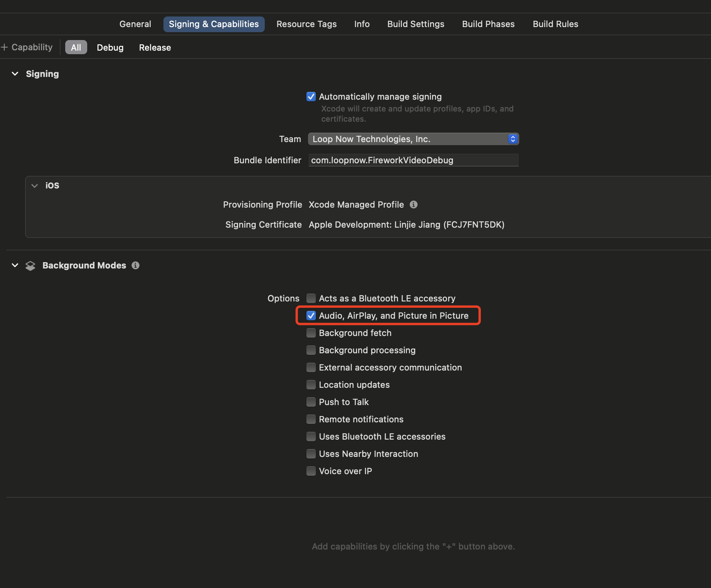Image resolution: width=711 pixels, height=588 pixels.
Task: Click the Background Modes info icon
Action: [x=136, y=265]
